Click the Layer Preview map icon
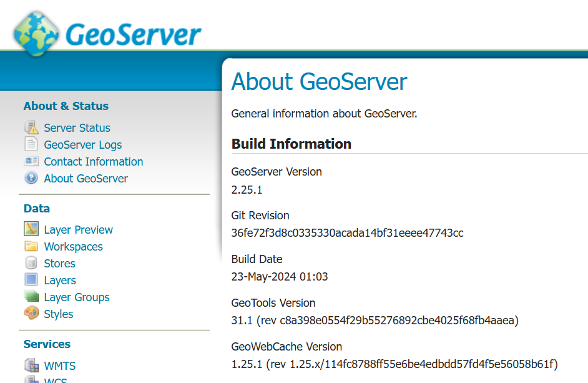Image resolution: width=588 pixels, height=383 pixels. pos(31,230)
